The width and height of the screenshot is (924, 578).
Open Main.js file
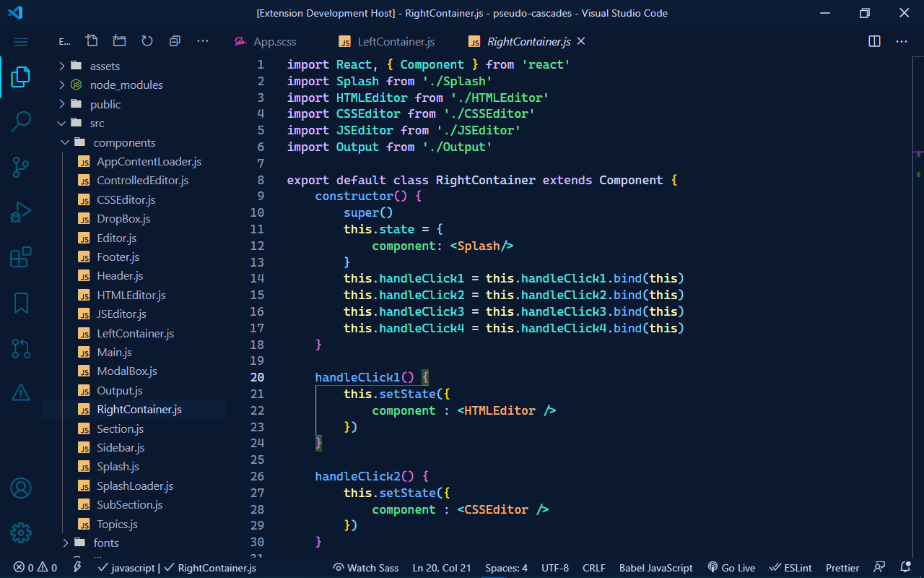pyautogui.click(x=114, y=352)
